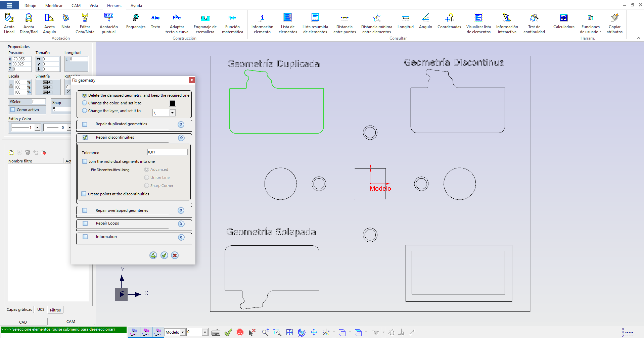Switch to the Vista ribbon tab
This screenshot has width=644, height=338.
pyautogui.click(x=94, y=5)
